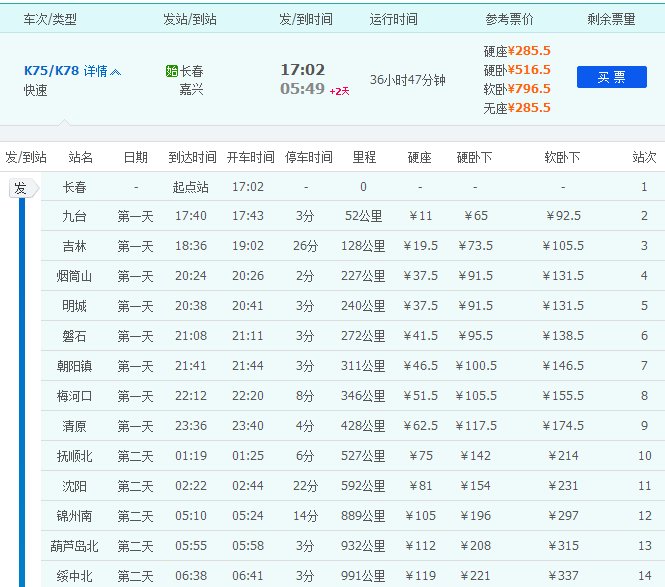Select the 葫芦岛北 station row name

74,546
